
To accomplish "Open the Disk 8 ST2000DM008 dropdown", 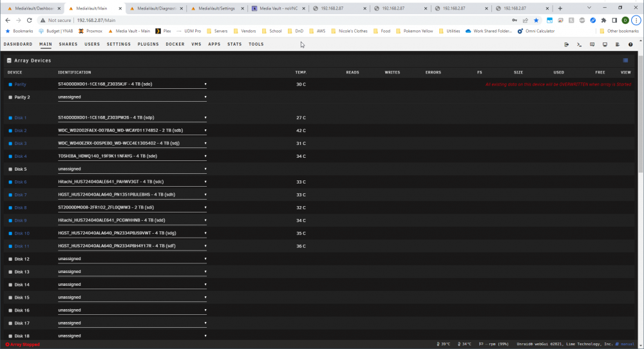I will [x=132, y=207].
